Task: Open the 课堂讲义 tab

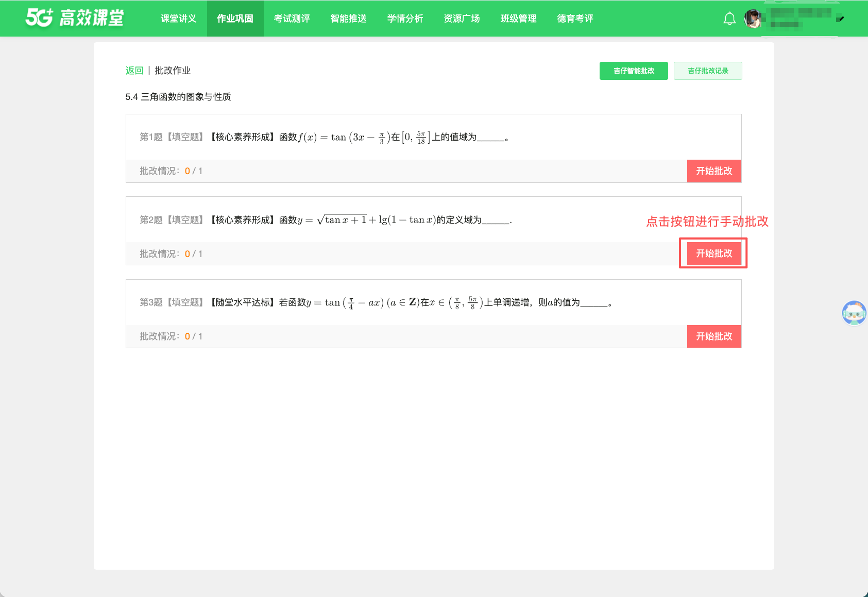Action: coord(179,19)
